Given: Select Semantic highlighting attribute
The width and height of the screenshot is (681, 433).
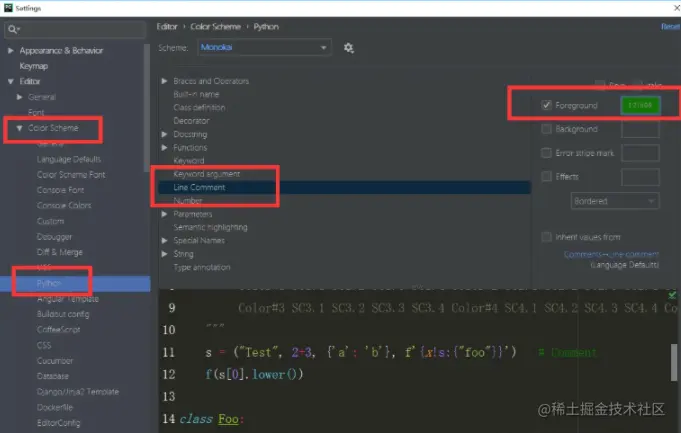Looking at the screenshot, I should pyautogui.click(x=210, y=227).
